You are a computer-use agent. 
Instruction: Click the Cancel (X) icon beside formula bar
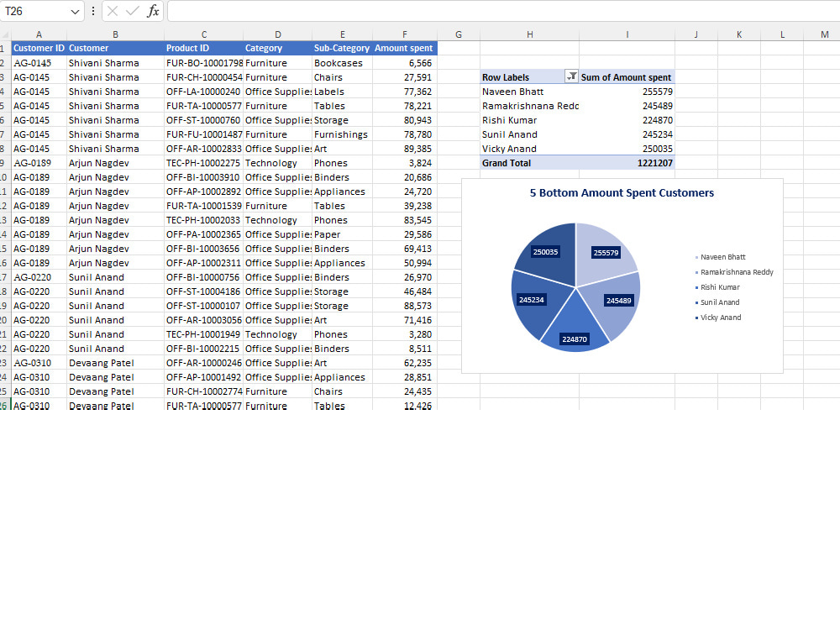tap(112, 11)
